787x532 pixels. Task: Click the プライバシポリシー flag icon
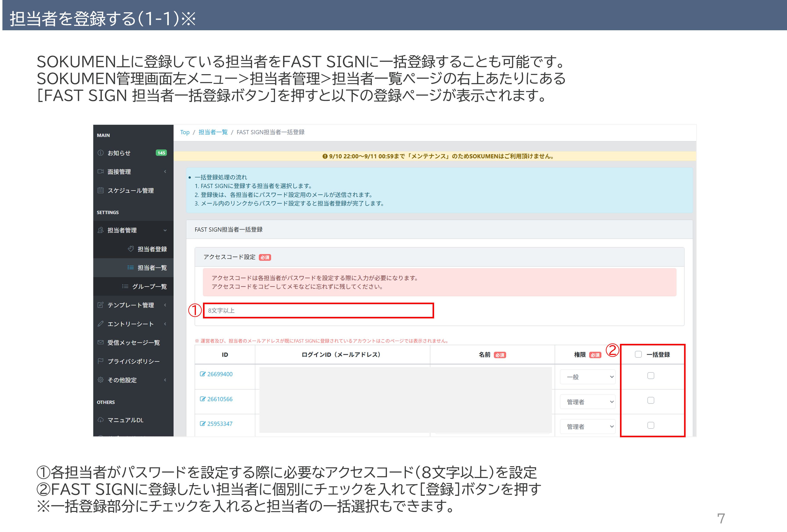(101, 361)
